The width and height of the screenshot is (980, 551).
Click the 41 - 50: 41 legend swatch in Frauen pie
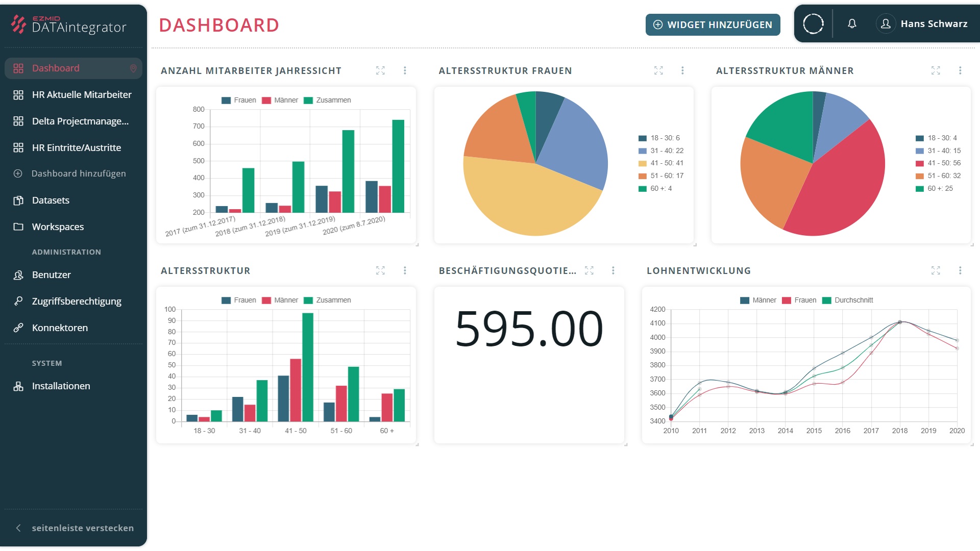click(643, 164)
